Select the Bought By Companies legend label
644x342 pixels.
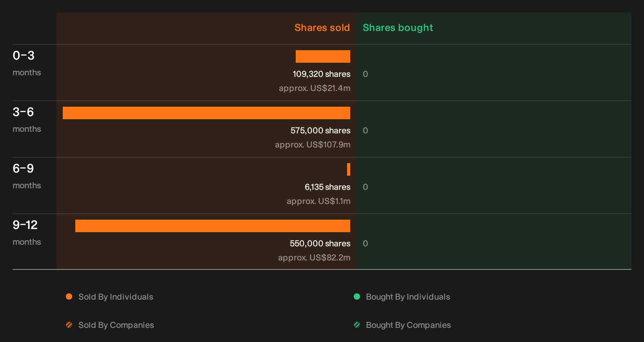(x=408, y=325)
